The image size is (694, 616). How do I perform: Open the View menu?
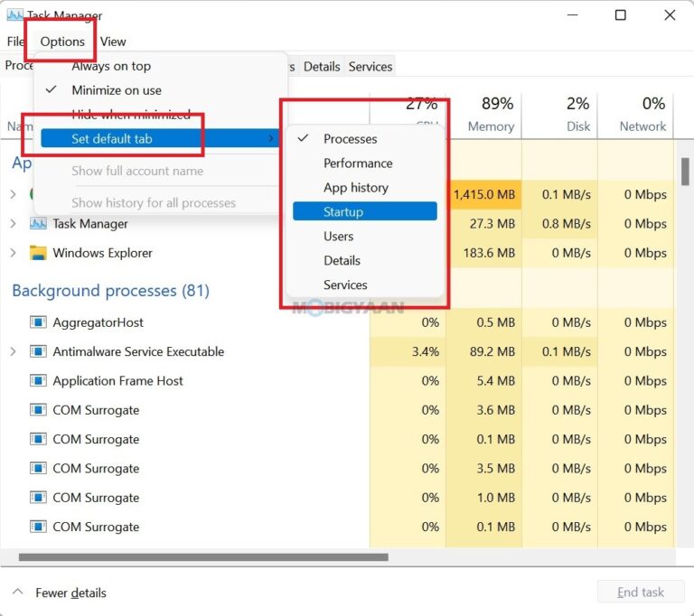(113, 42)
